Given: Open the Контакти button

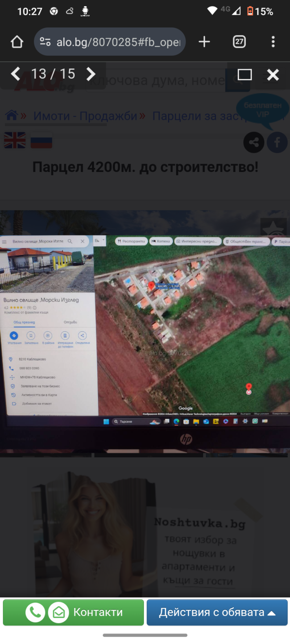Looking at the screenshot, I should pyautogui.click(x=74, y=612).
